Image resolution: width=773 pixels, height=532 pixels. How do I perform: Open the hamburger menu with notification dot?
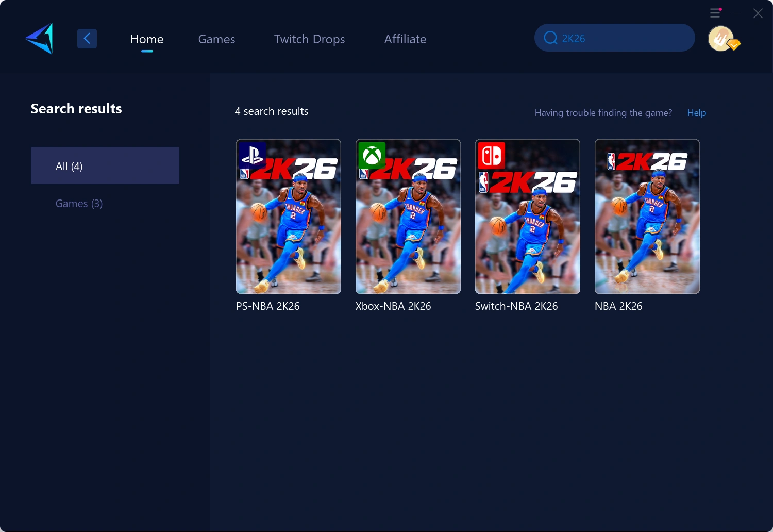(715, 13)
